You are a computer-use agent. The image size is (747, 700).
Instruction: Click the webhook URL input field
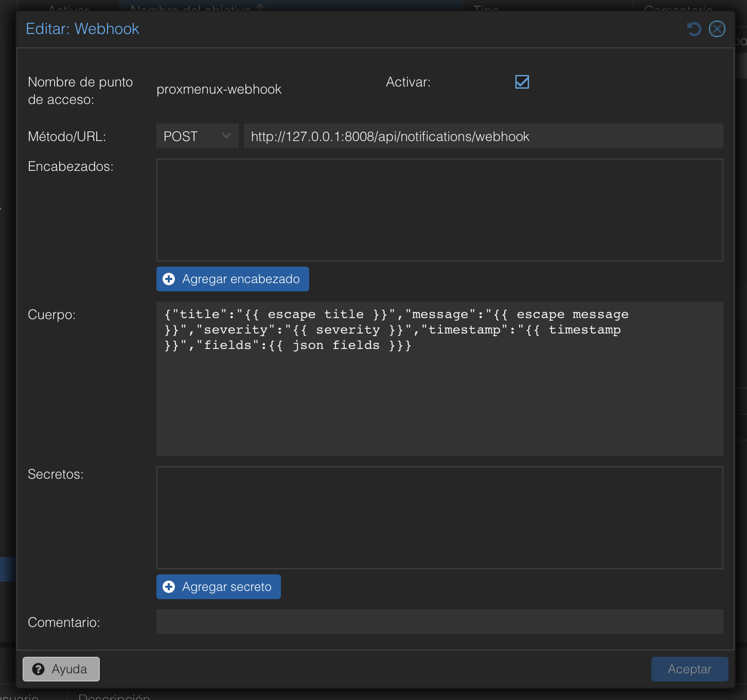(484, 136)
